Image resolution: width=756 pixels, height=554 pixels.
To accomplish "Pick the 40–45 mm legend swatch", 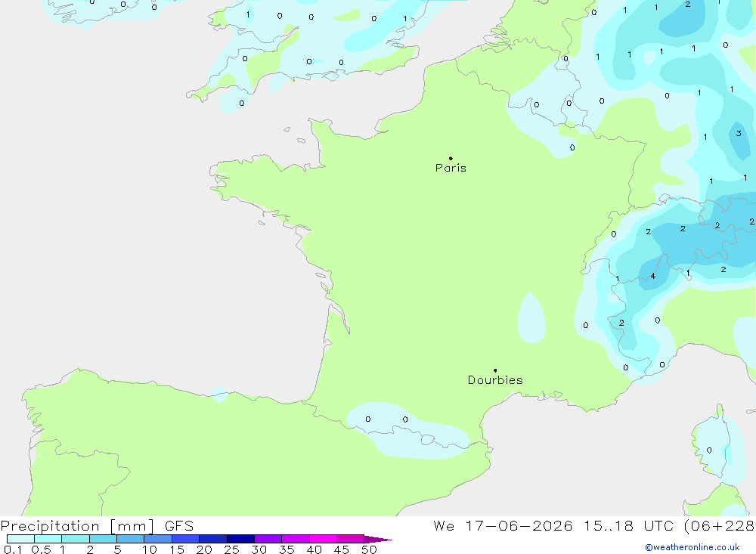I will point(323,539).
